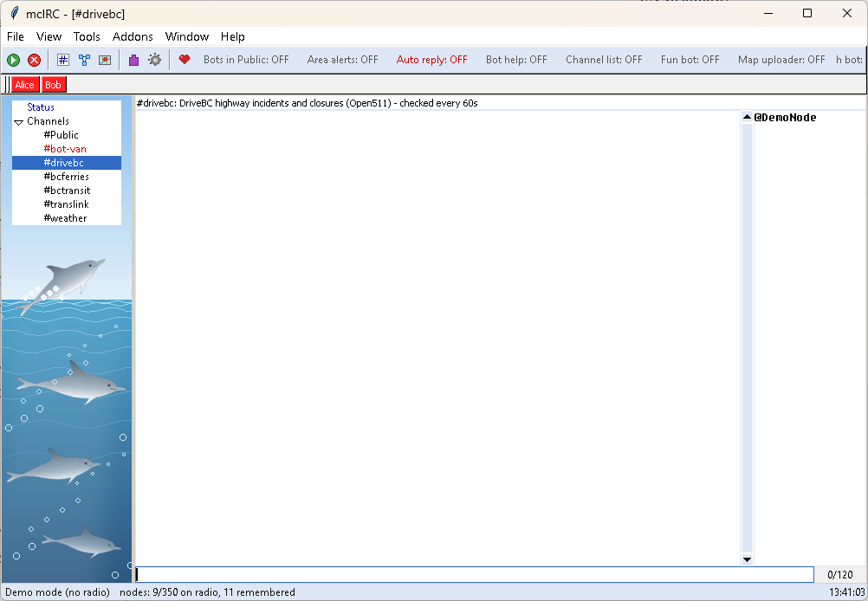Click the red heart icon
This screenshot has width=868, height=601.
185,59
